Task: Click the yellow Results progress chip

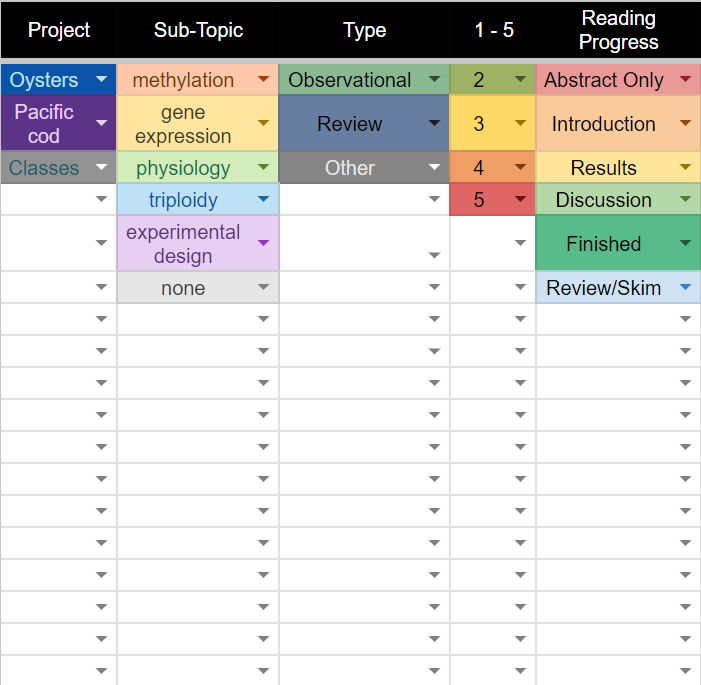Action: click(603, 168)
